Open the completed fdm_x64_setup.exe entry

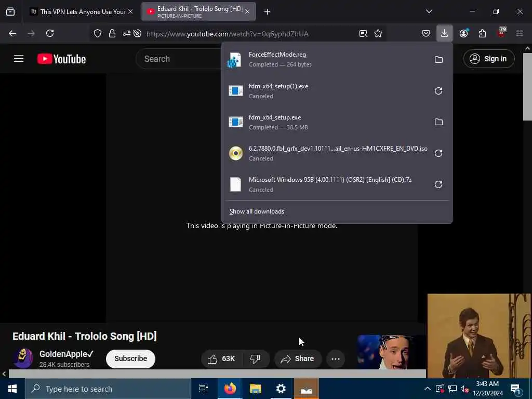coord(327,122)
